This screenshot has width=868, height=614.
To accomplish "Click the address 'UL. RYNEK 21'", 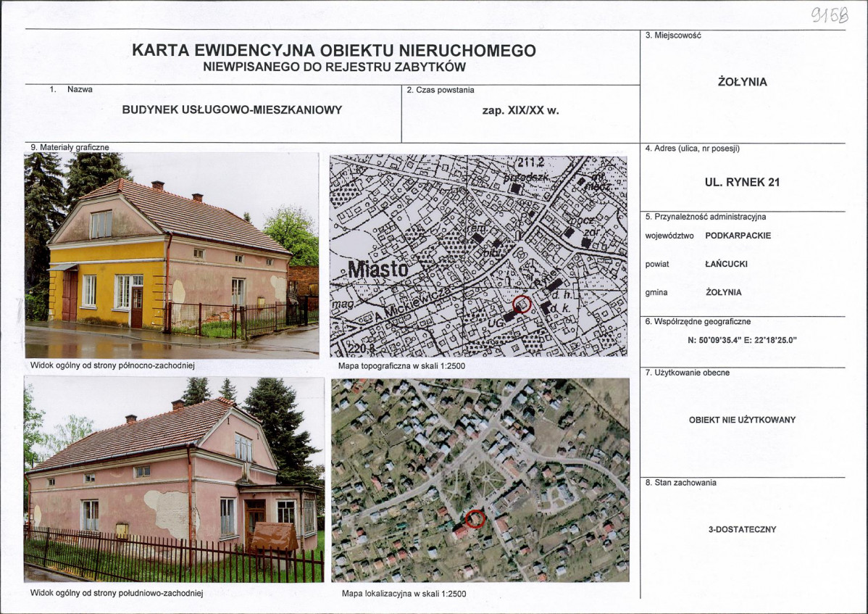I will click(742, 182).
